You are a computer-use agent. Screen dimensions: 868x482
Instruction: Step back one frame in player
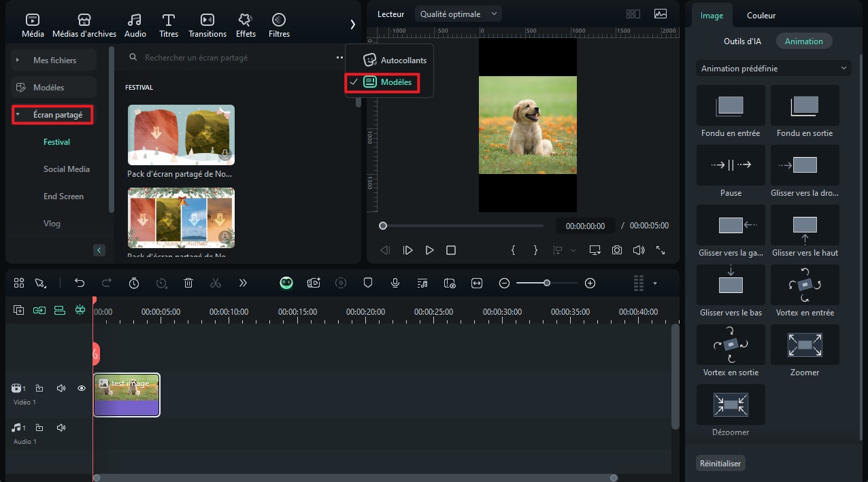(385, 250)
